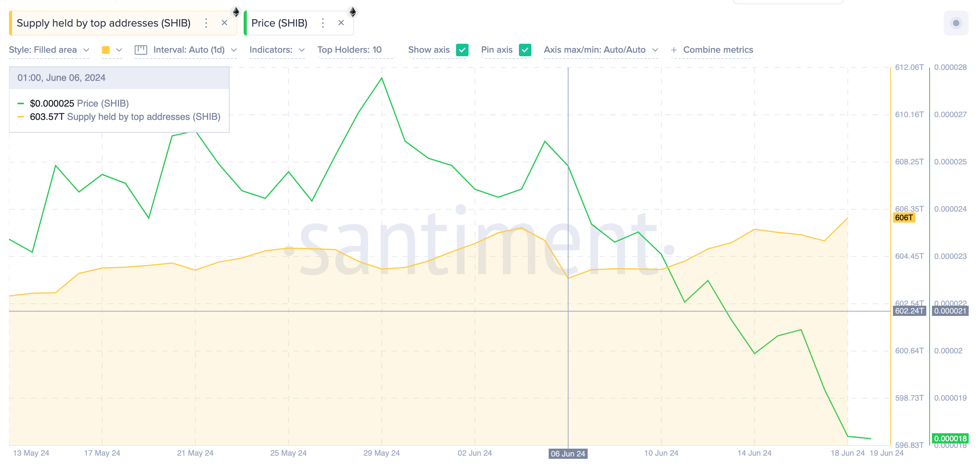Expand the Indicators dropdown
The width and height of the screenshot is (980, 467).
(x=277, y=50)
